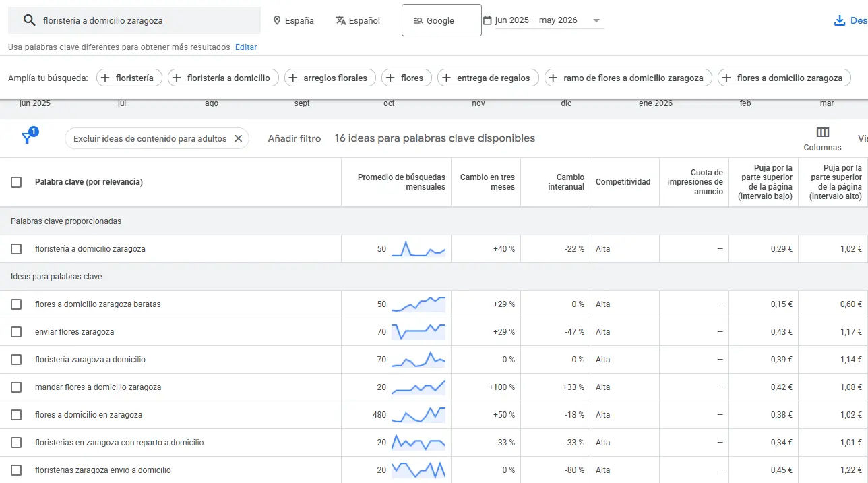Sort by Cambio en tres meses column

pyautogui.click(x=487, y=182)
